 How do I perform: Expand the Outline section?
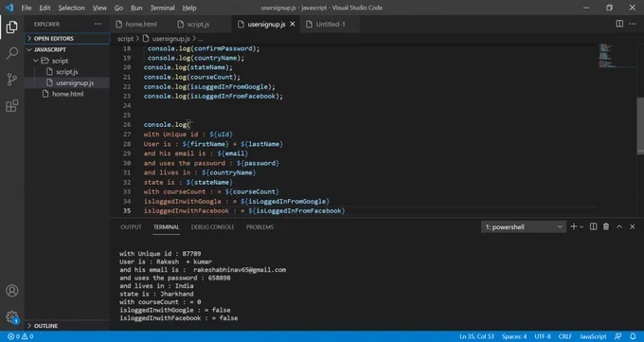click(x=67, y=326)
